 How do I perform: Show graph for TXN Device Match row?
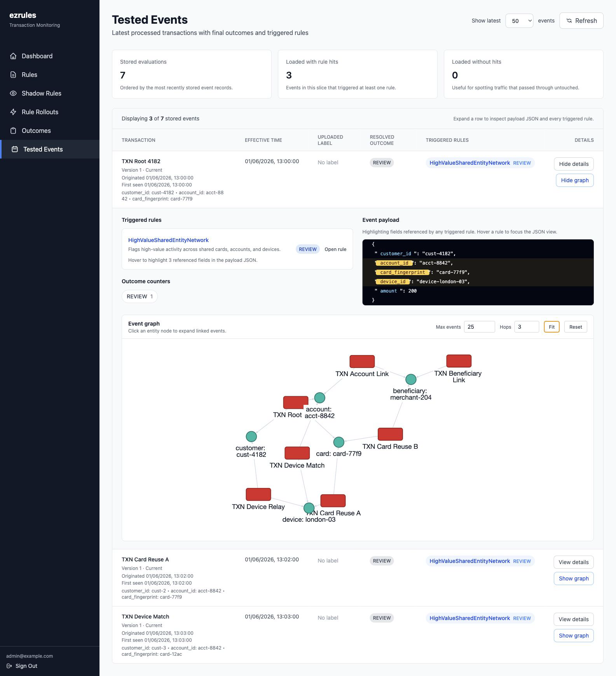tap(574, 636)
